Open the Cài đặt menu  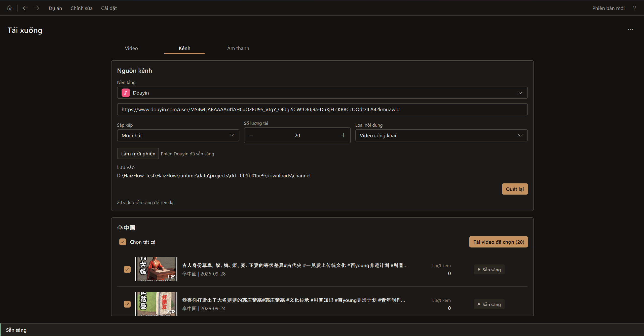coord(109,8)
